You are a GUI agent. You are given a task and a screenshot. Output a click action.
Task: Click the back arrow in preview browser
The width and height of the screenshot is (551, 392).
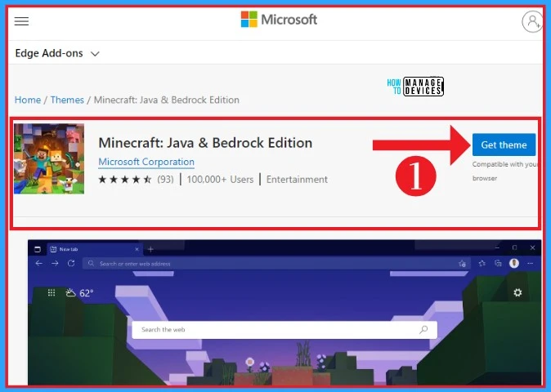click(x=39, y=264)
